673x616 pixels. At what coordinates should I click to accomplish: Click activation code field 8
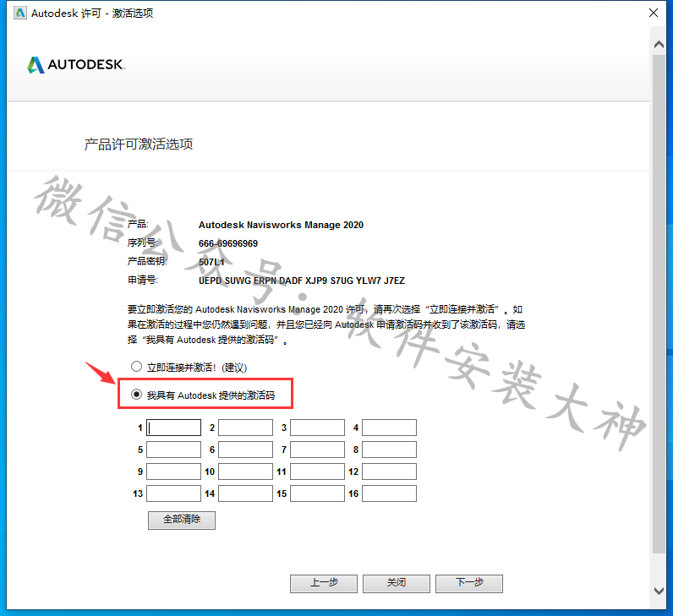tap(389, 450)
